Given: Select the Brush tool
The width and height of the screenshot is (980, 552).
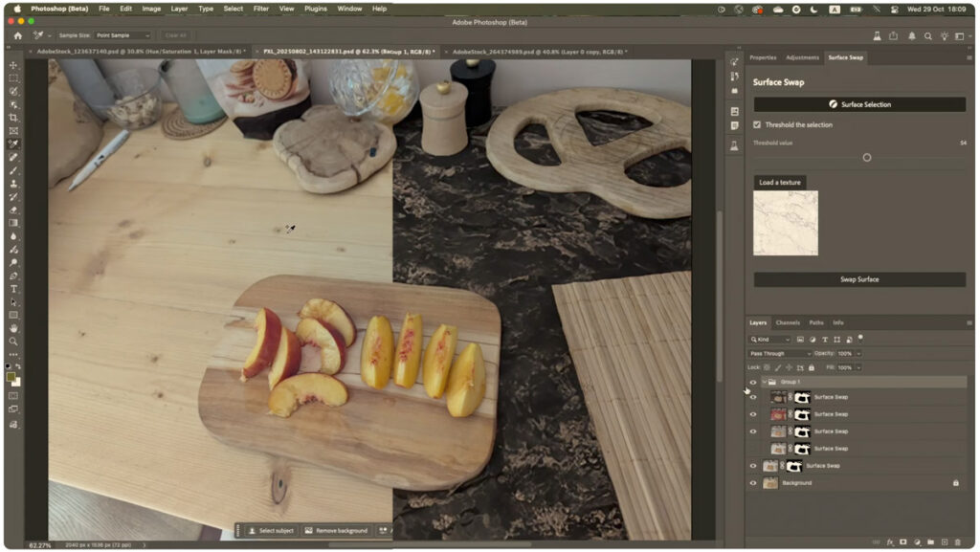Looking at the screenshot, I should 13,170.
